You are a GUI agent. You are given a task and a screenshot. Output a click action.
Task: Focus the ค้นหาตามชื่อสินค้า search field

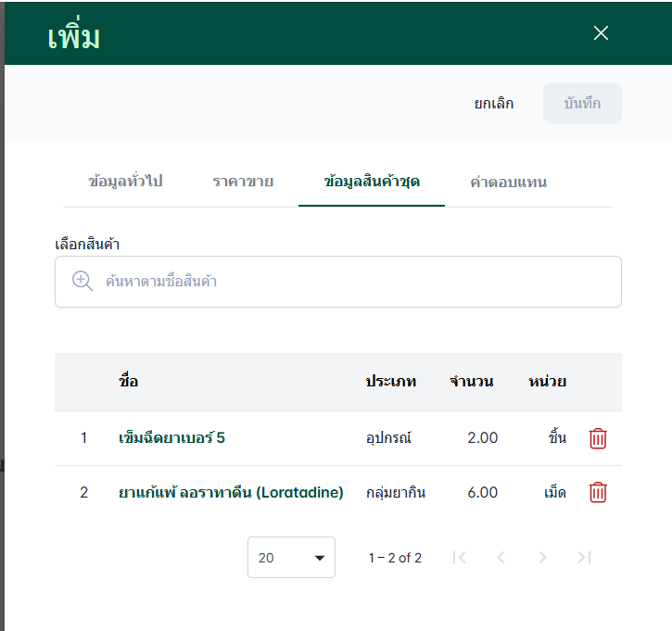click(352, 282)
